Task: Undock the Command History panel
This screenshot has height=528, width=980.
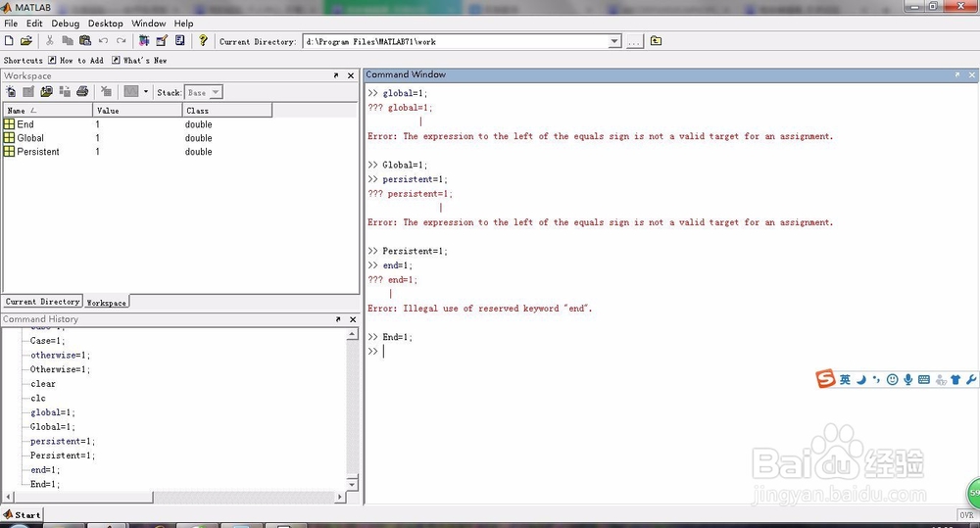Action: [338, 319]
